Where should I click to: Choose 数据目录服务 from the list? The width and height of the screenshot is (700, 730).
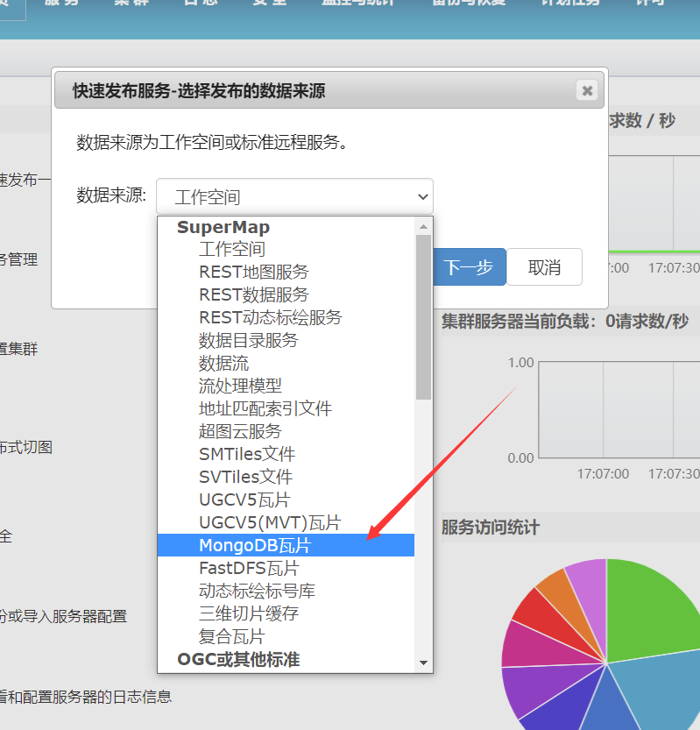click(x=286, y=341)
